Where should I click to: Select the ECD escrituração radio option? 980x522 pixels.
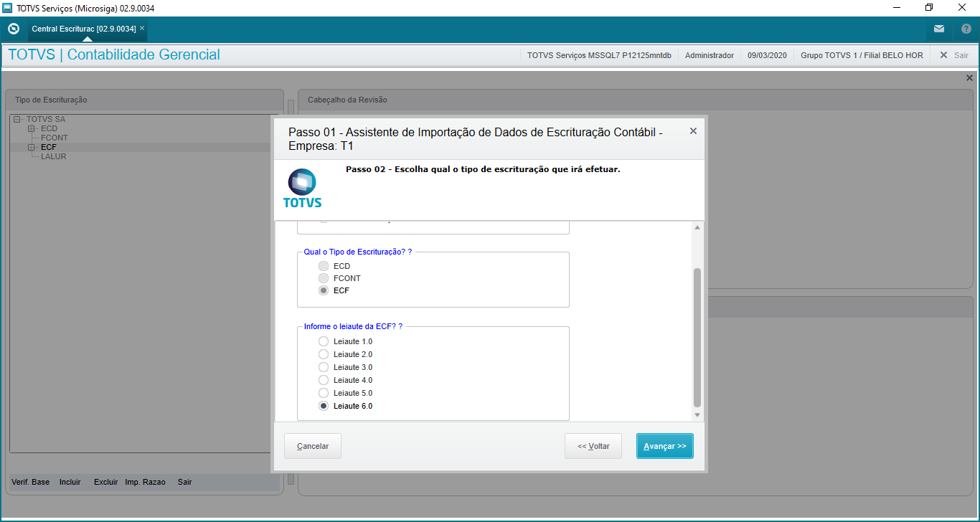[x=324, y=266]
